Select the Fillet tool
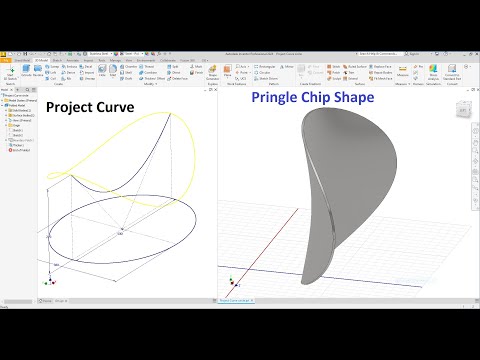Viewport: 480px width, 360px height. [113, 71]
